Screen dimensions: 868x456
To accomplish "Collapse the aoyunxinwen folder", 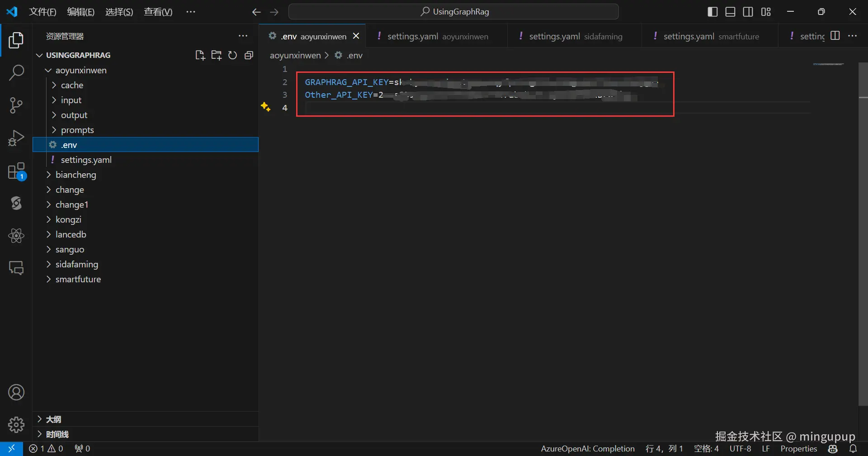I will (48, 71).
